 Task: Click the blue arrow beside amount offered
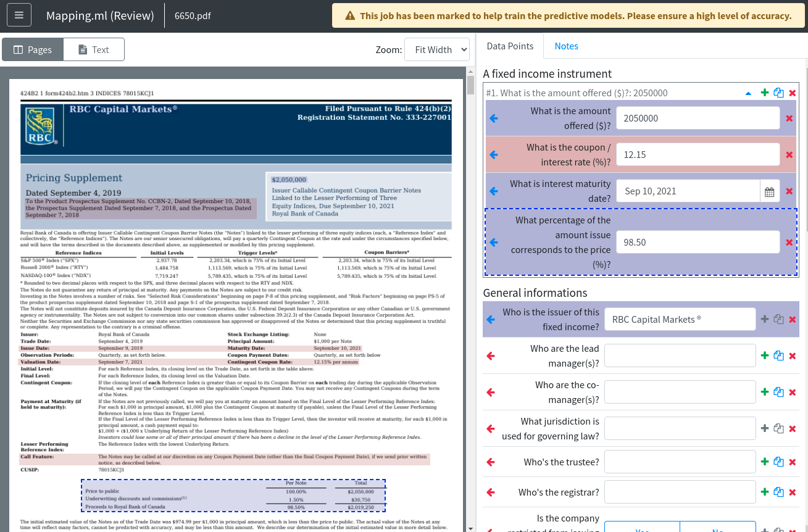[x=493, y=118]
